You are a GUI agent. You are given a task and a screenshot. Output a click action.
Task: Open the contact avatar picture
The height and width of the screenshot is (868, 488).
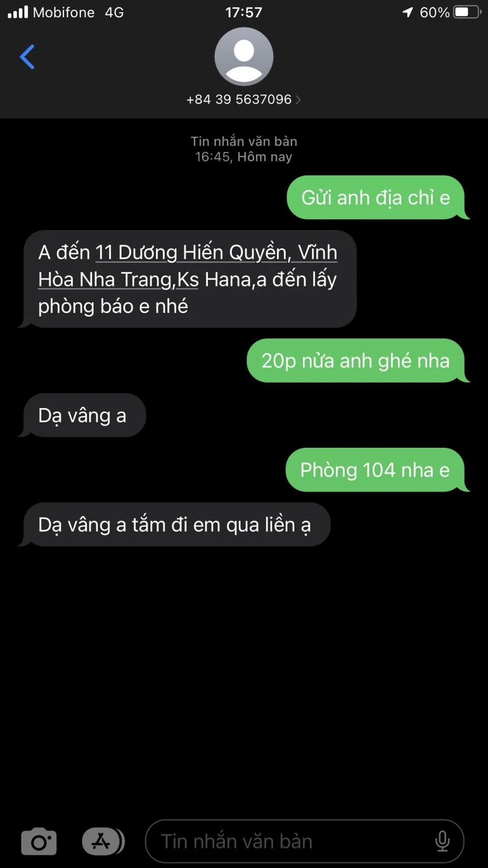click(244, 56)
